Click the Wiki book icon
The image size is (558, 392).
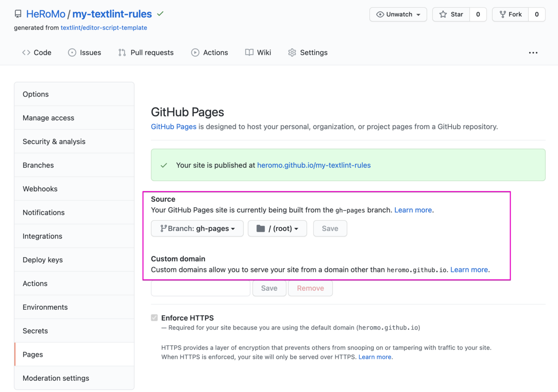coord(249,52)
